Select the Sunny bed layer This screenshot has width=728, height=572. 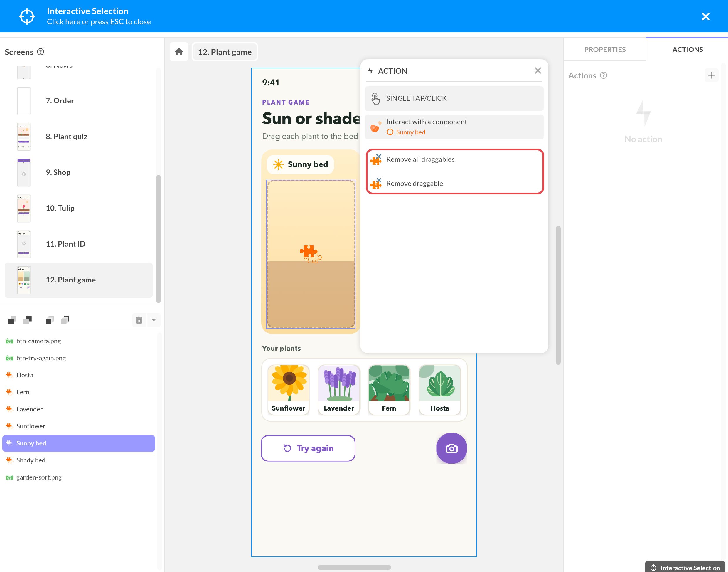click(x=79, y=443)
